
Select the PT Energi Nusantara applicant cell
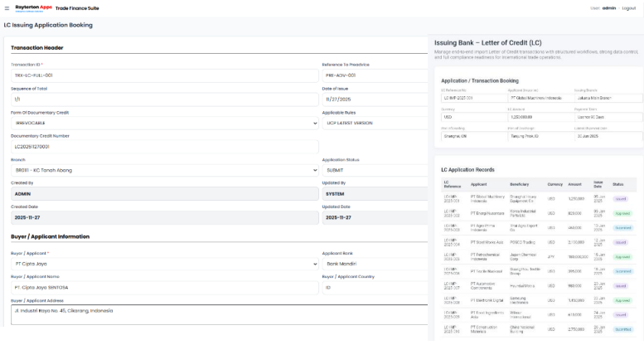click(x=487, y=213)
